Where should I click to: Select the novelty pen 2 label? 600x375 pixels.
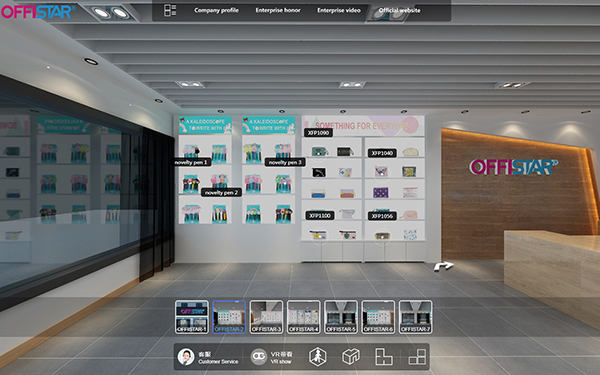[222, 192]
